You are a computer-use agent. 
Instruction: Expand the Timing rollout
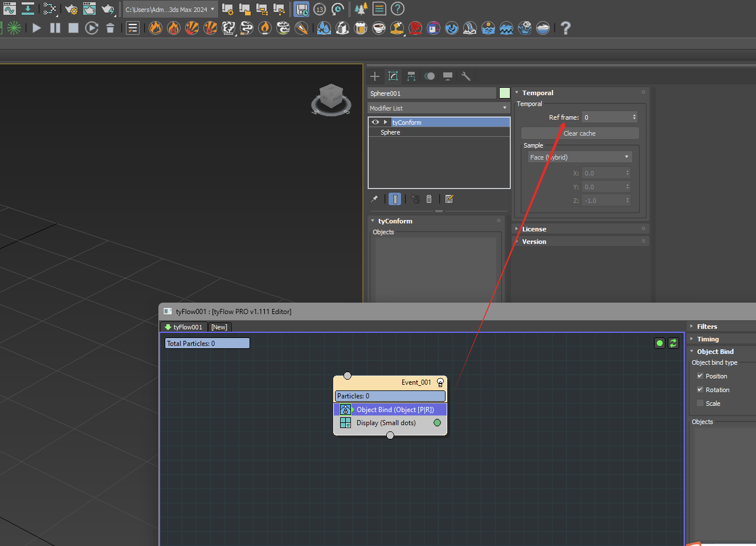tap(708, 339)
